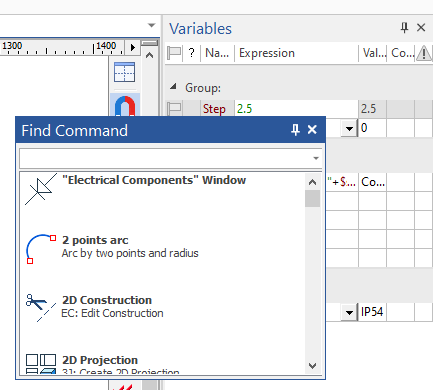
Task: Sort by the Co... column header
Action: pyautogui.click(x=401, y=53)
